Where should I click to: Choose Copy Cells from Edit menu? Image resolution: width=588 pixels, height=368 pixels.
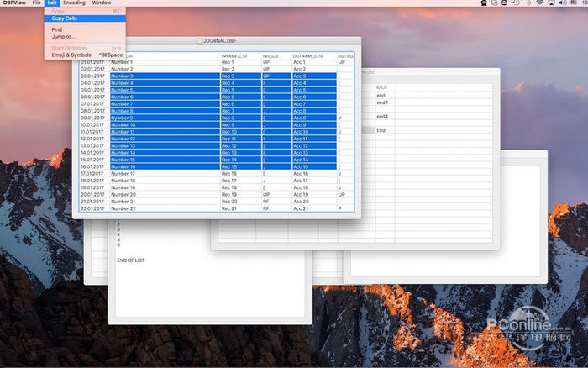pyautogui.click(x=85, y=18)
